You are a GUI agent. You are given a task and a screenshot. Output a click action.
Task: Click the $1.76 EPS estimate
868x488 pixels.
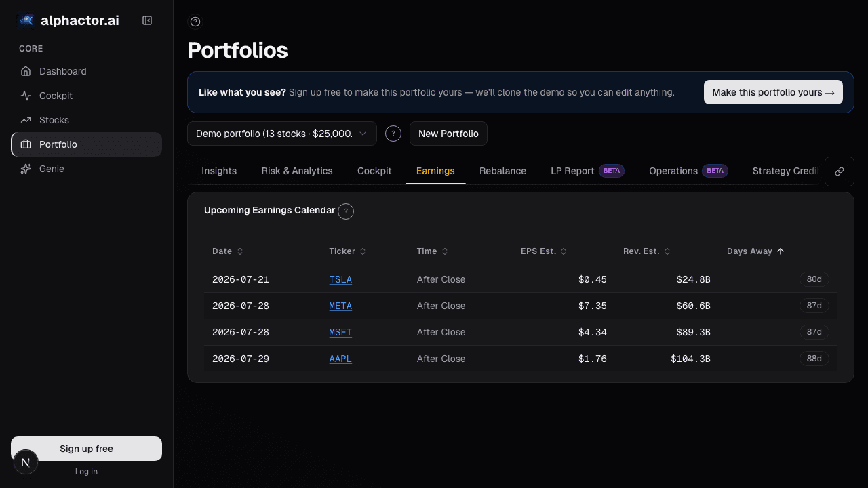point(593,359)
